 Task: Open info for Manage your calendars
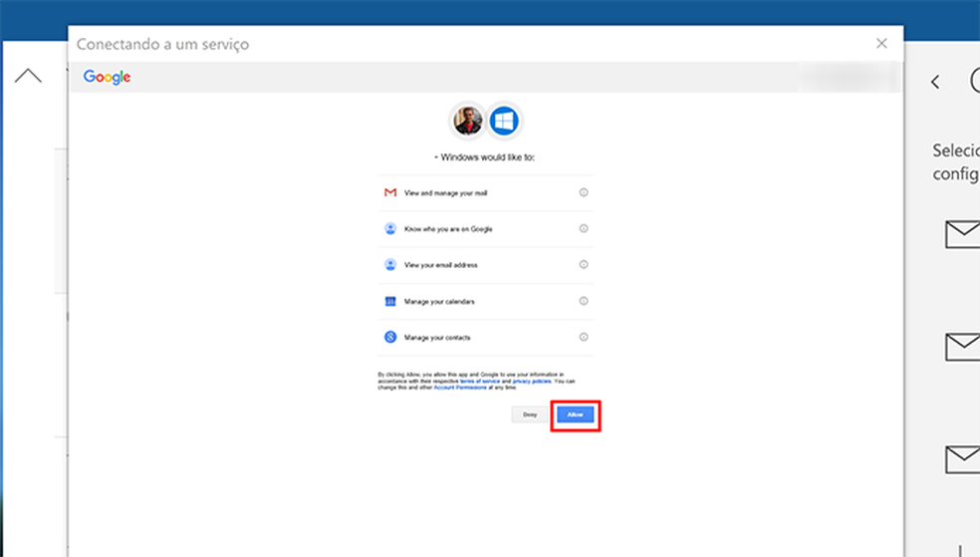tap(584, 301)
